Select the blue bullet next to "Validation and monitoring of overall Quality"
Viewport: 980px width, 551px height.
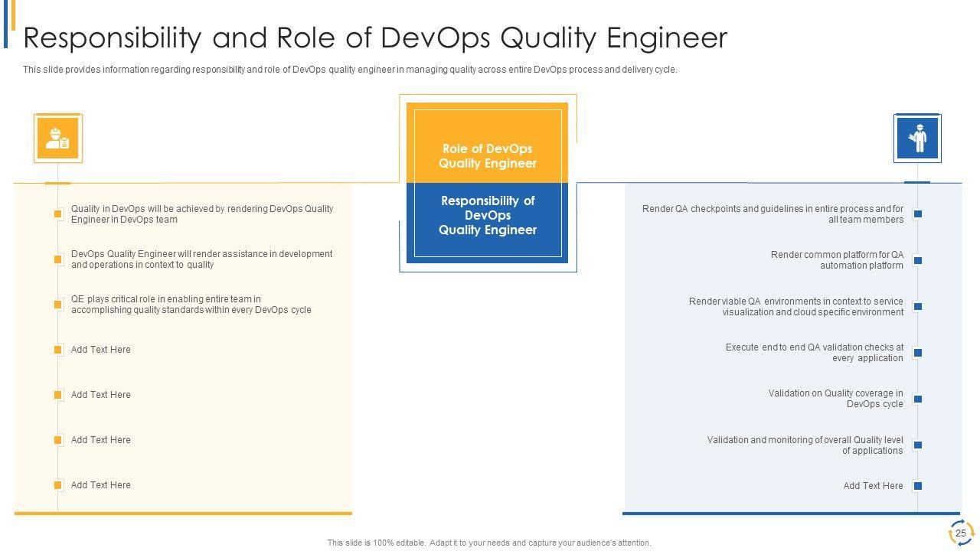pos(917,445)
